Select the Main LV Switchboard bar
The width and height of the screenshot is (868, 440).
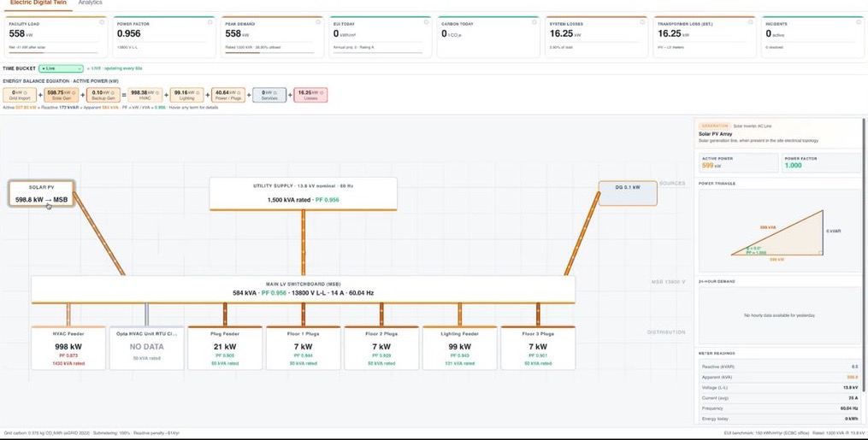[x=304, y=289]
